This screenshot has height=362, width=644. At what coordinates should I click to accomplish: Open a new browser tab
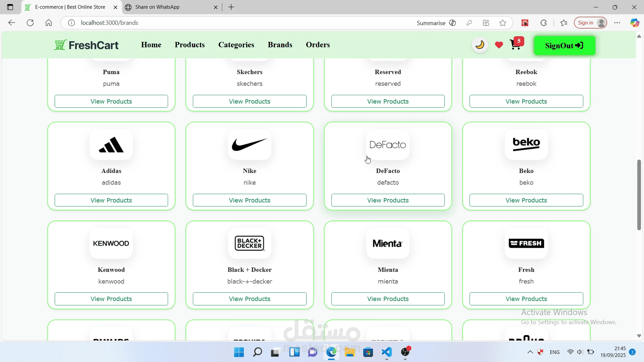[231, 7]
